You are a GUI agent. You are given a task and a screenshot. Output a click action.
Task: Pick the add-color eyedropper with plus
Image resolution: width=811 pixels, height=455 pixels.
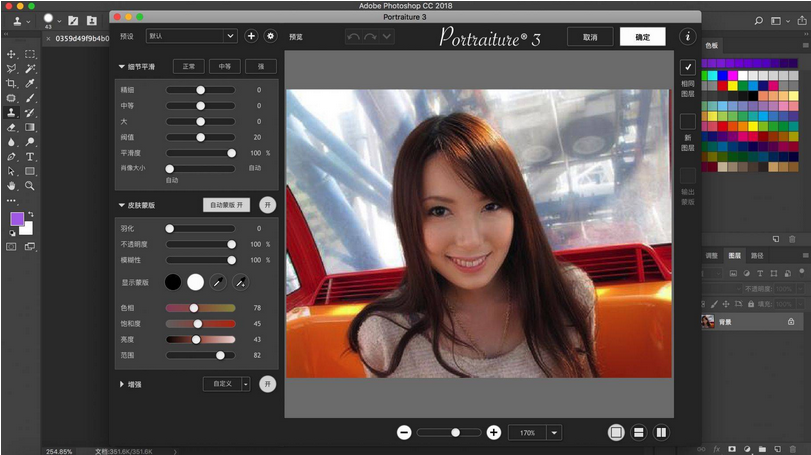pos(241,282)
